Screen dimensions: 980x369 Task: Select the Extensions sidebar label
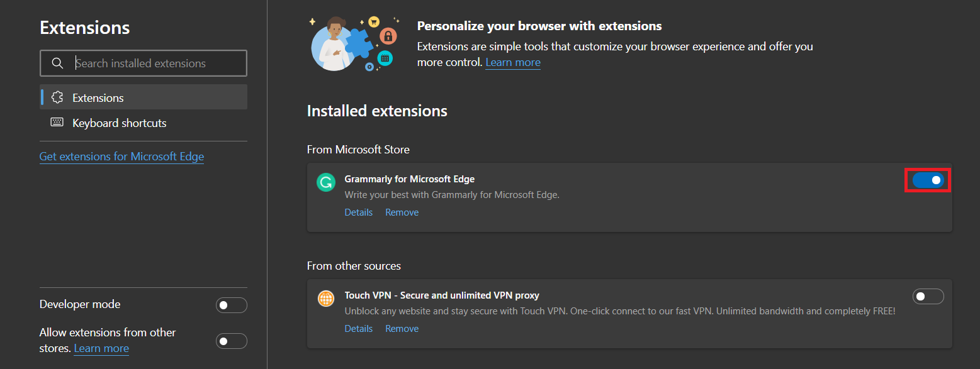[98, 97]
